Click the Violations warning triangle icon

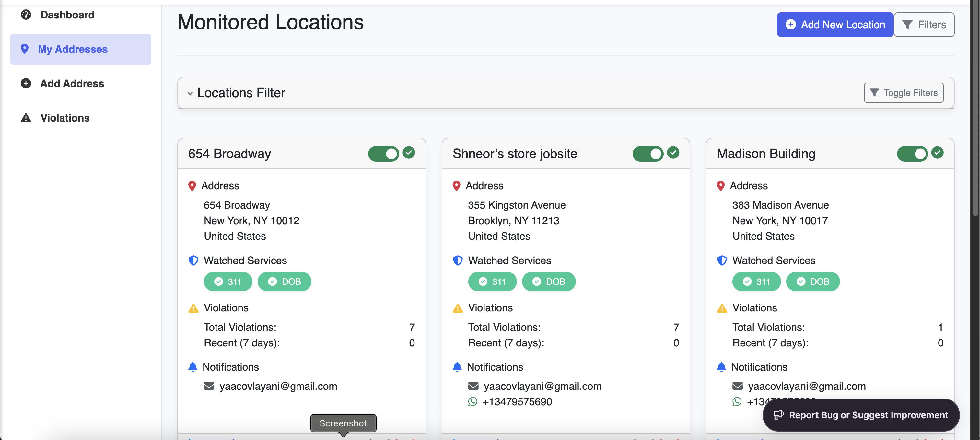(x=26, y=118)
